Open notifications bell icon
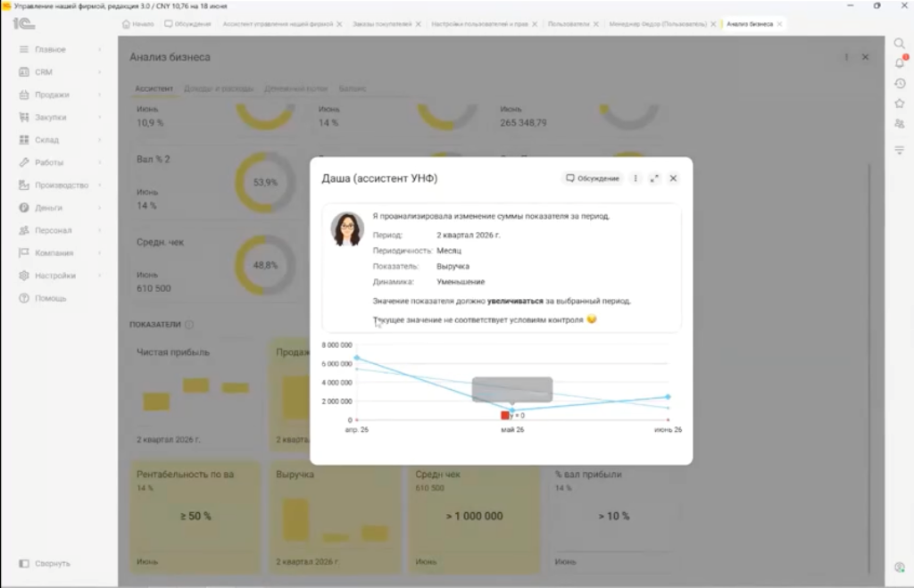Viewport: 914px width, 588px height. [x=900, y=63]
